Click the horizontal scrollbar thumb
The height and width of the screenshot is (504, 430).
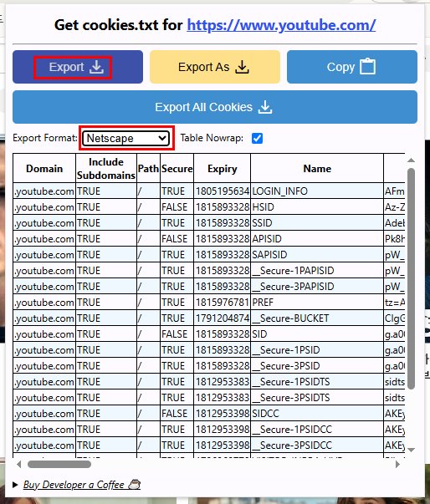click(x=59, y=464)
